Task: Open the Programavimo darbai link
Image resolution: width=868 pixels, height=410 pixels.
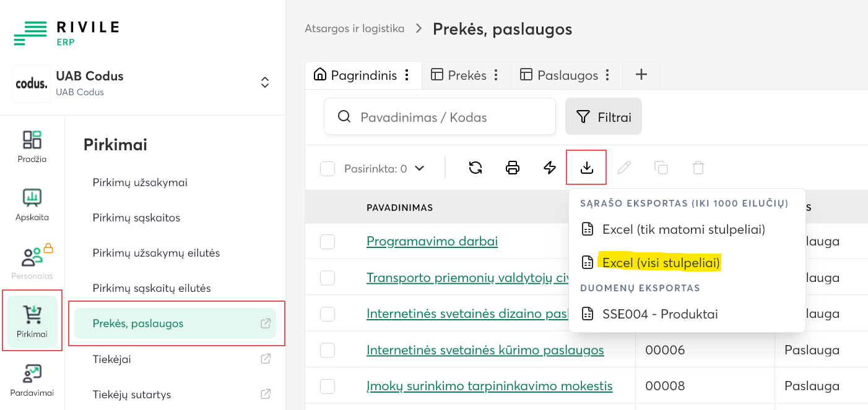Action: click(432, 241)
